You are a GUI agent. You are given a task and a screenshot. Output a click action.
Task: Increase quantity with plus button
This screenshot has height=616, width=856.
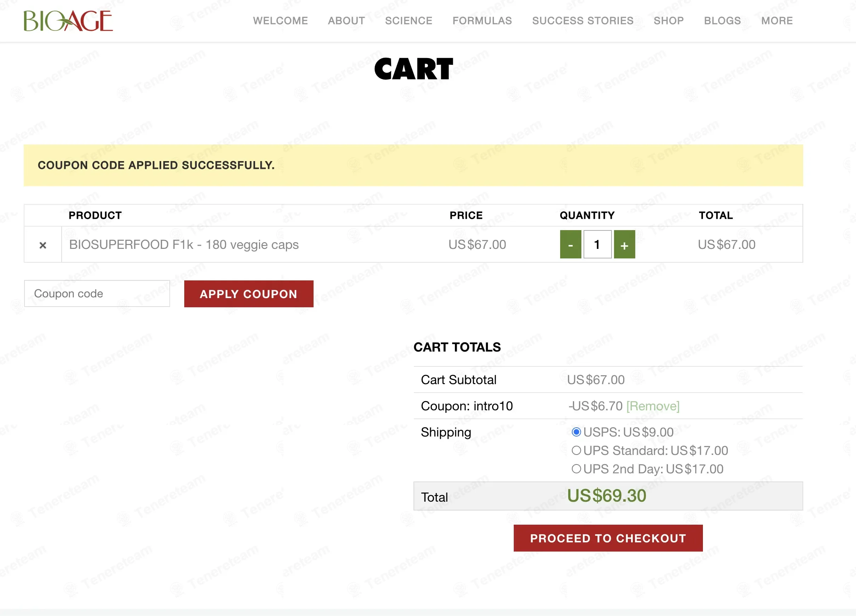pos(624,245)
